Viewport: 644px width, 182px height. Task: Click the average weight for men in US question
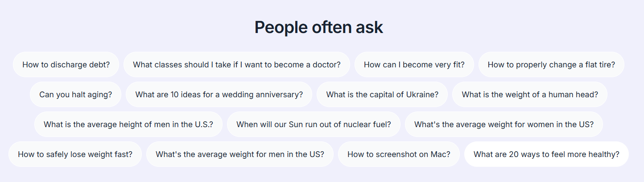(239, 154)
